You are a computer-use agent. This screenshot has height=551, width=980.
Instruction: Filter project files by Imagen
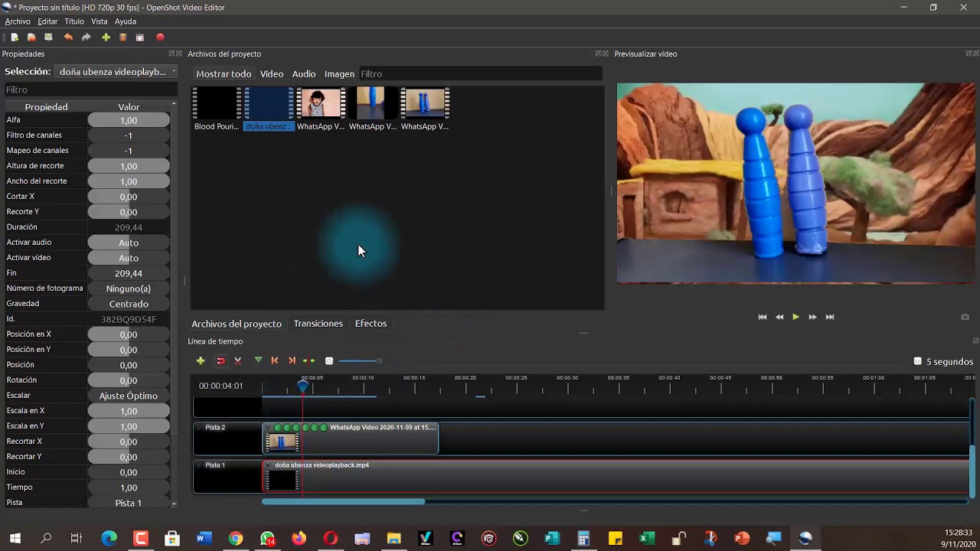pos(339,74)
